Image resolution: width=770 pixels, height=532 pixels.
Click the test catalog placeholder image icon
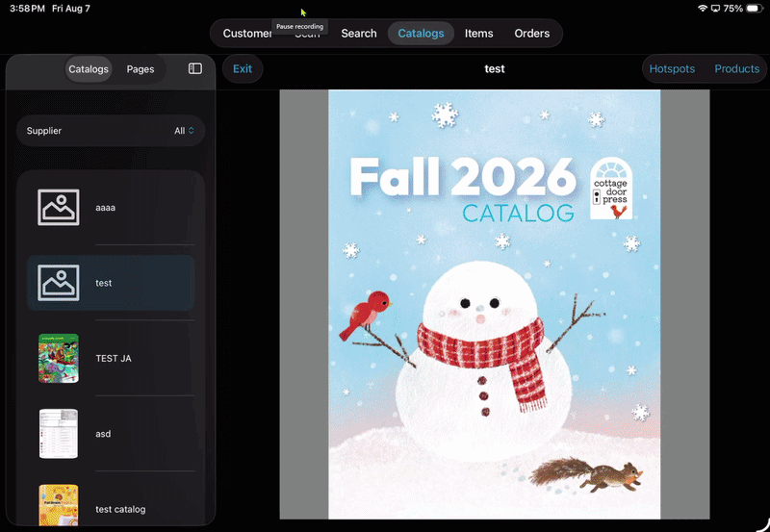[59, 283]
